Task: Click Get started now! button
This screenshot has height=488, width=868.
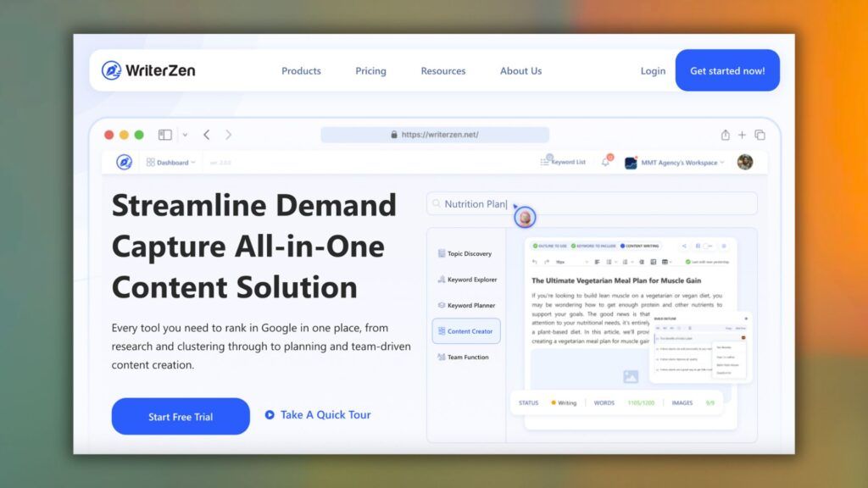Action: (x=727, y=70)
